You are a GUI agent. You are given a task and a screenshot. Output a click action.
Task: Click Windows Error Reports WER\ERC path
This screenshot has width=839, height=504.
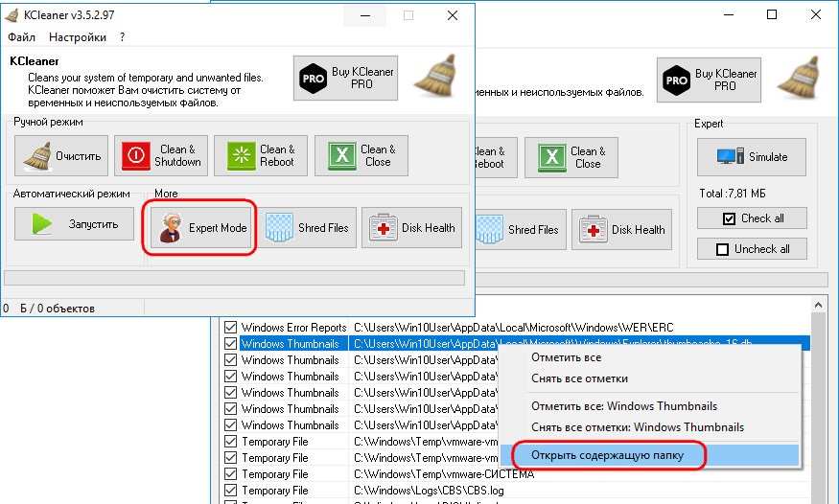tap(514, 327)
